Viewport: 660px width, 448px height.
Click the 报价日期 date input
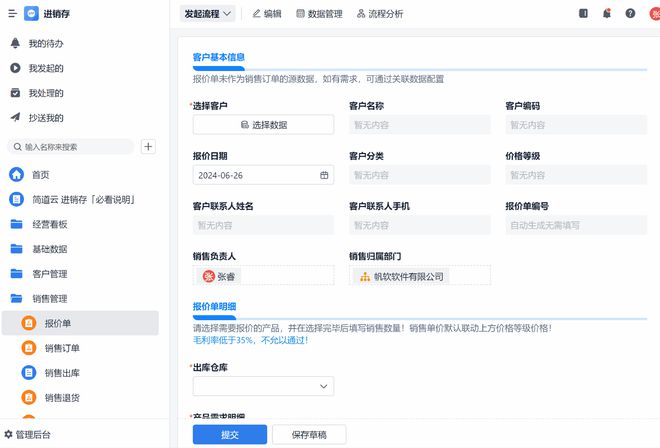(263, 175)
